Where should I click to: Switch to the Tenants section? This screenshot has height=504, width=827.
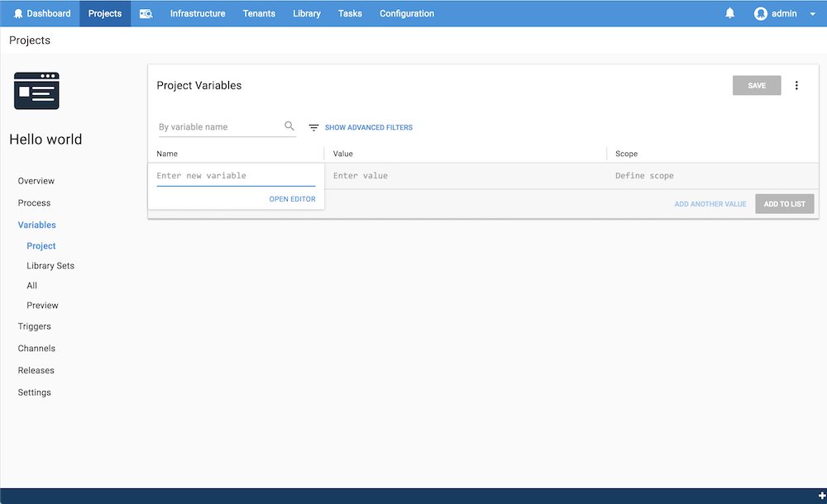[x=259, y=14]
